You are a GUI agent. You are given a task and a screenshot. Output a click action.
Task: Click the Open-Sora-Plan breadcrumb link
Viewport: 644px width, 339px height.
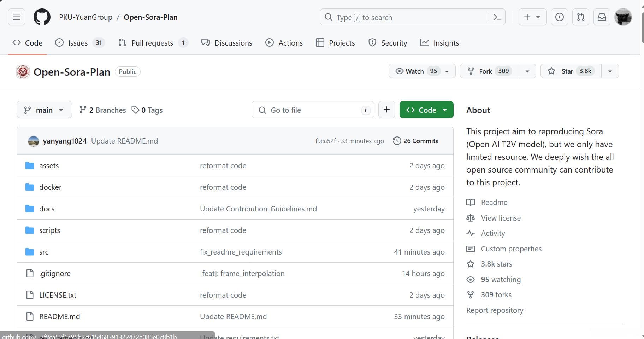tap(150, 17)
